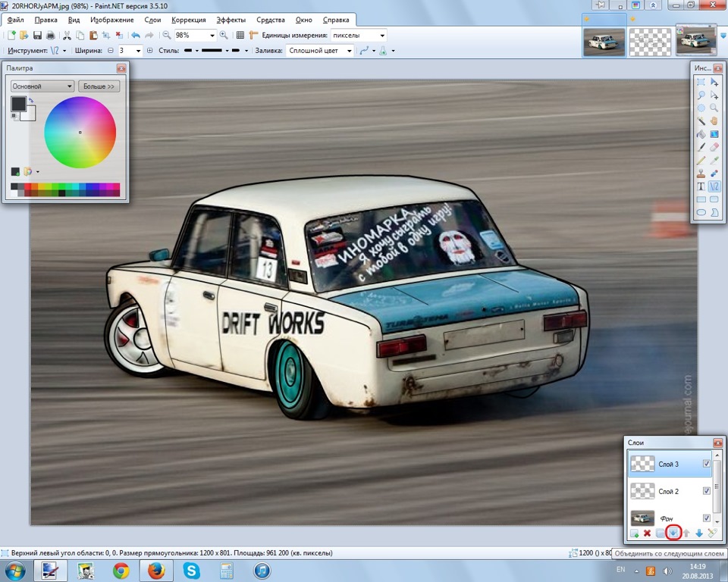
Task: Open Layer Properties icon
Action: coord(712,533)
